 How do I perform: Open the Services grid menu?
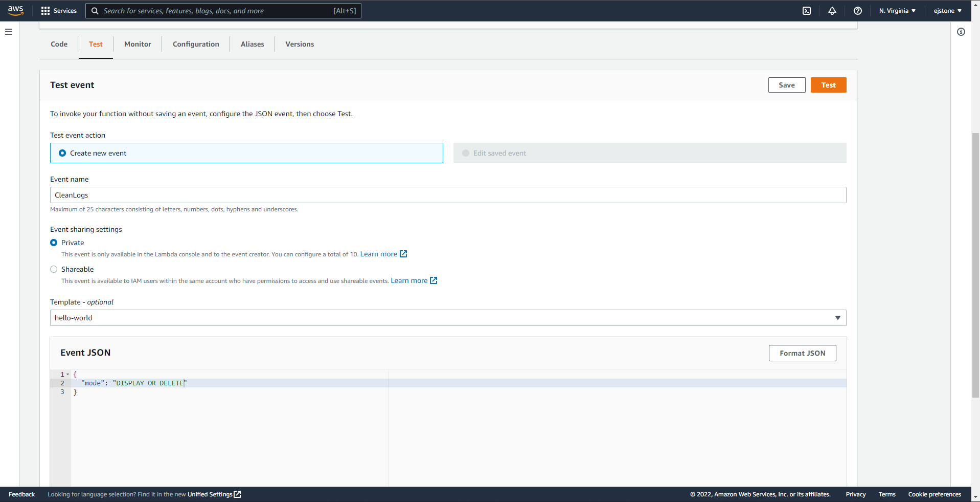pos(59,11)
